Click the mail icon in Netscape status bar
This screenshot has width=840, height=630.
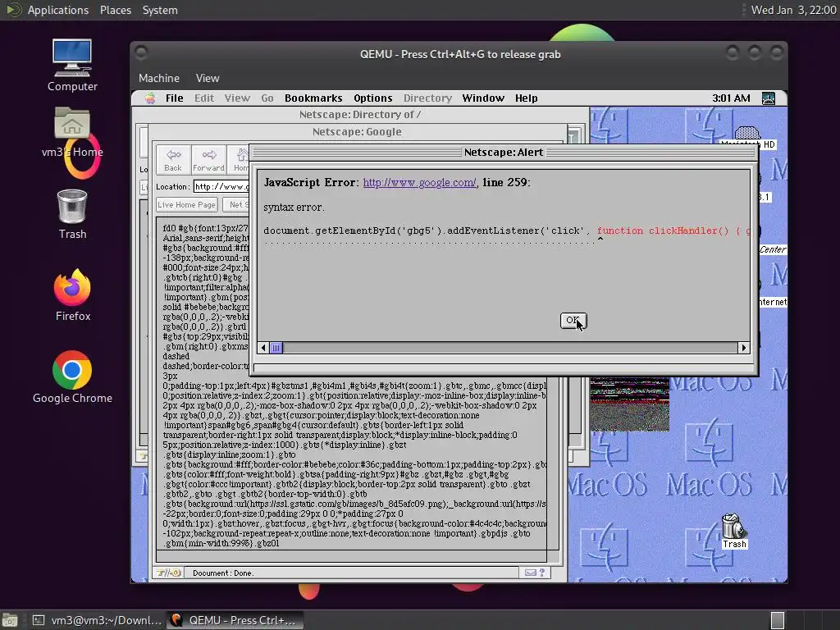click(531, 573)
